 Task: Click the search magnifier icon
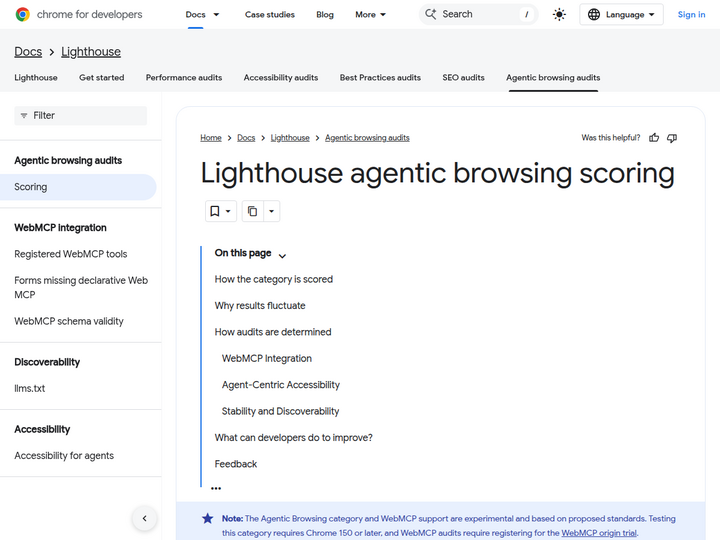(430, 14)
